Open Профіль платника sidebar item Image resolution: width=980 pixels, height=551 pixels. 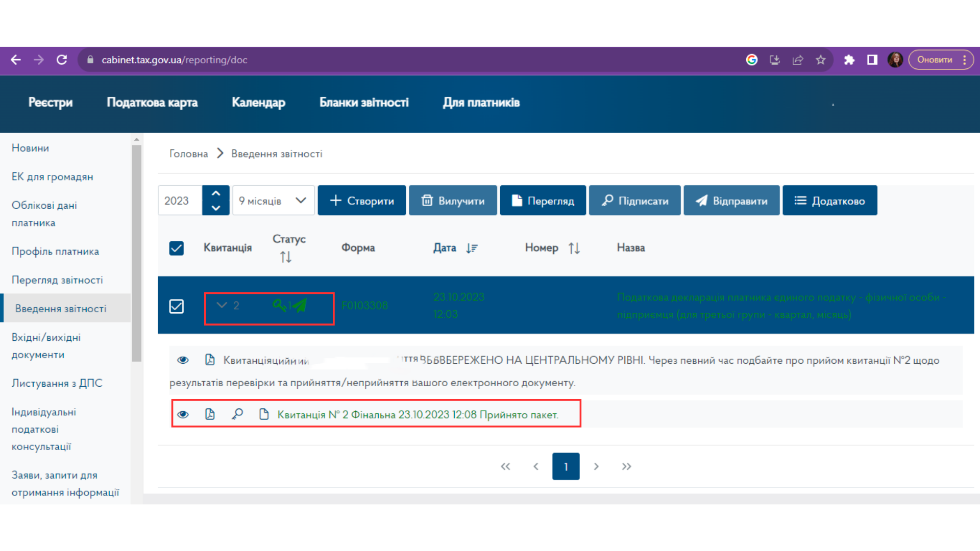click(55, 251)
